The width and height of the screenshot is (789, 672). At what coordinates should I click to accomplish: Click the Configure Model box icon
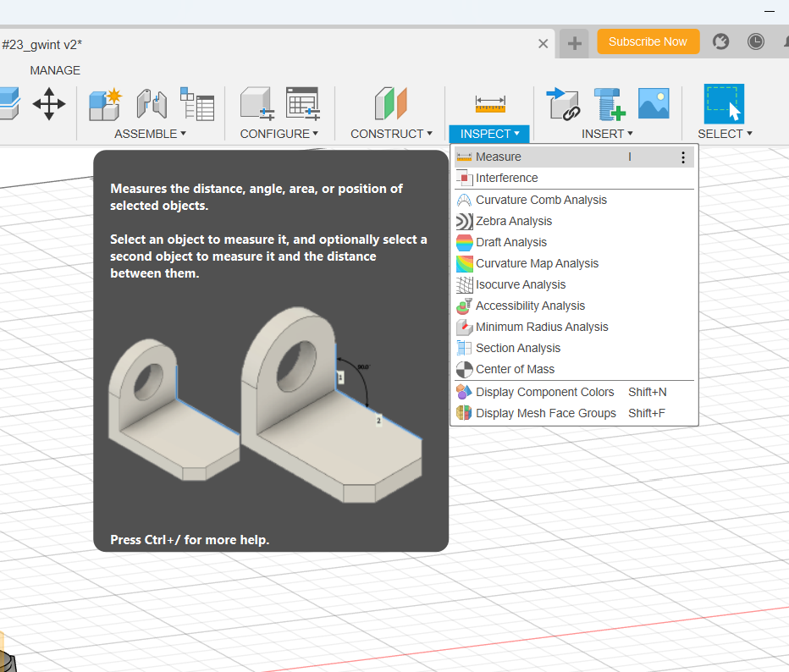(257, 104)
